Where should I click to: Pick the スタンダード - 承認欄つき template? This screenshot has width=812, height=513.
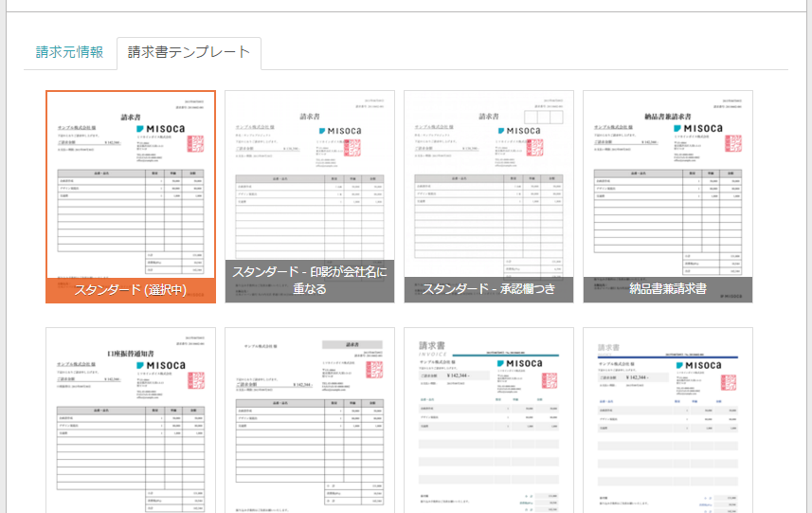point(489,197)
